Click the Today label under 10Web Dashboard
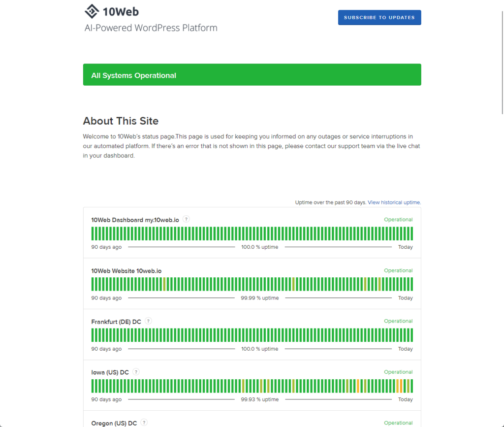 coord(406,247)
